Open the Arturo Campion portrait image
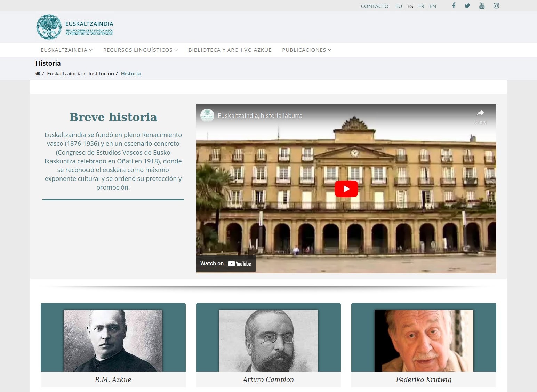Viewport: 537px width, 392px height. coord(268,341)
